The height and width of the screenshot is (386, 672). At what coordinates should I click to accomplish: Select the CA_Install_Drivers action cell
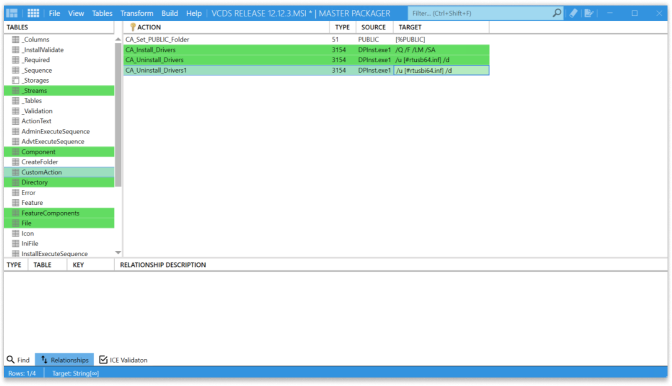(x=227, y=50)
